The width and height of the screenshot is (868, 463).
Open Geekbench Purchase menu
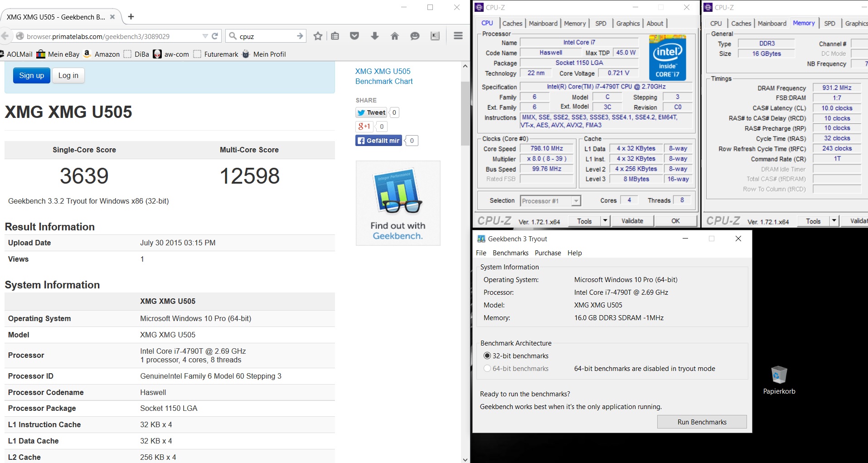click(548, 253)
